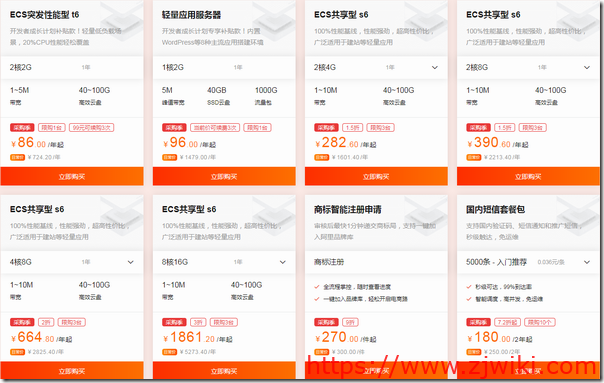Expand the 2核4G spec dropdown chevron
Viewport: 604px width, 383px height.
pos(435,67)
